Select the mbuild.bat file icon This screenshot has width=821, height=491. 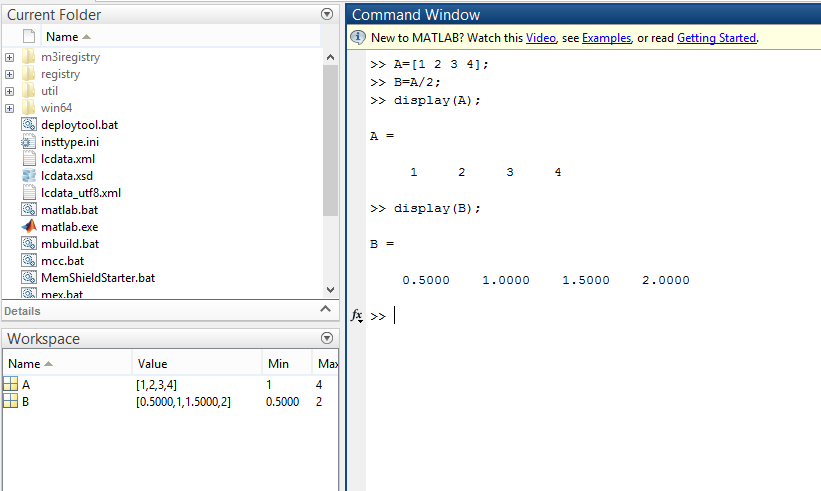tap(29, 244)
